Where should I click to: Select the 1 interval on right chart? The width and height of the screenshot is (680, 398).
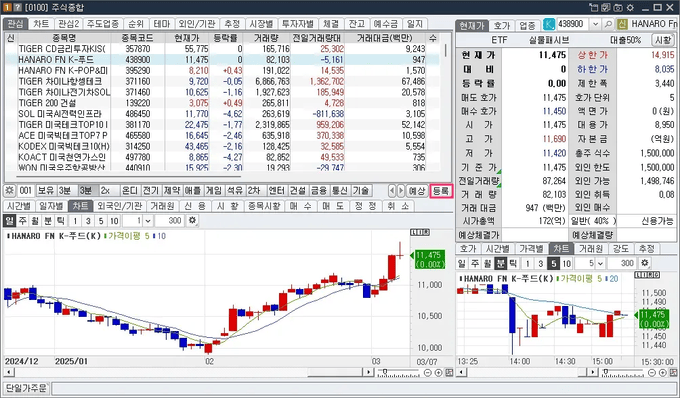pos(527,264)
